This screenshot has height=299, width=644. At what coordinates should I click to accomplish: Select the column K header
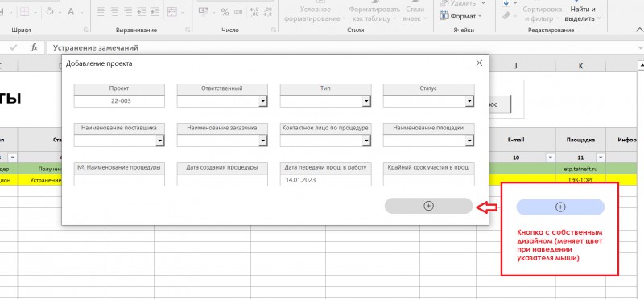[580, 65]
